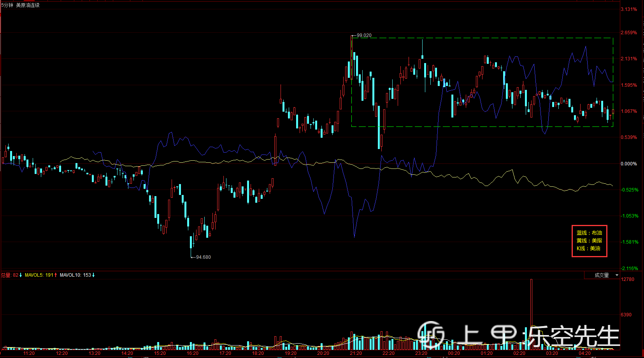Click the 02:20 time axis label

click(x=519, y=353)
